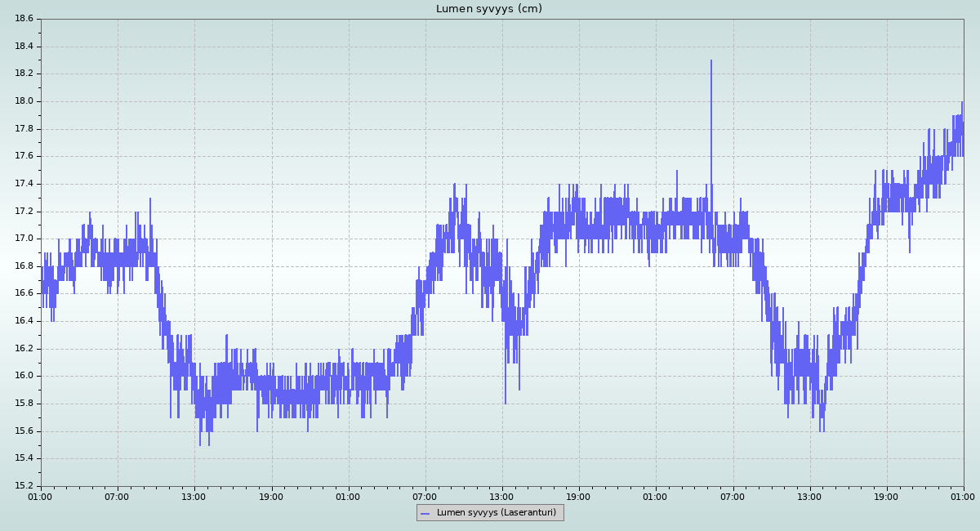Click the blue line swatch in legend
980x531 pixels.
click(x=425, y=513)
